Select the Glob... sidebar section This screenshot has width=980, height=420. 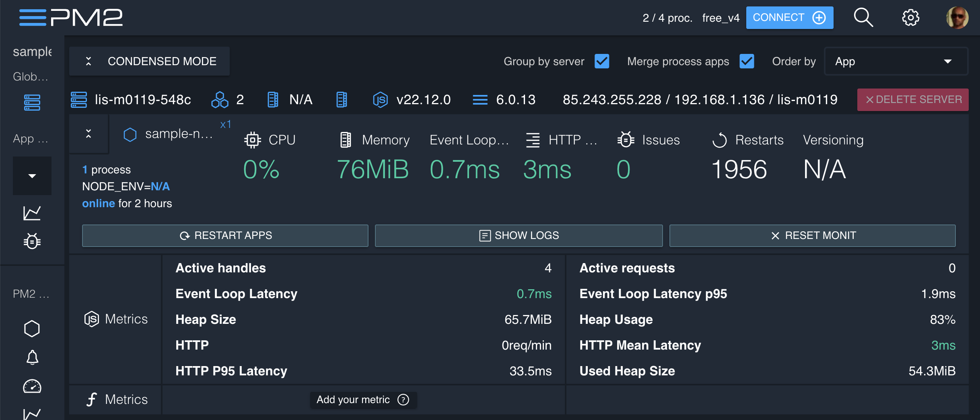click(x=31, y=76)
